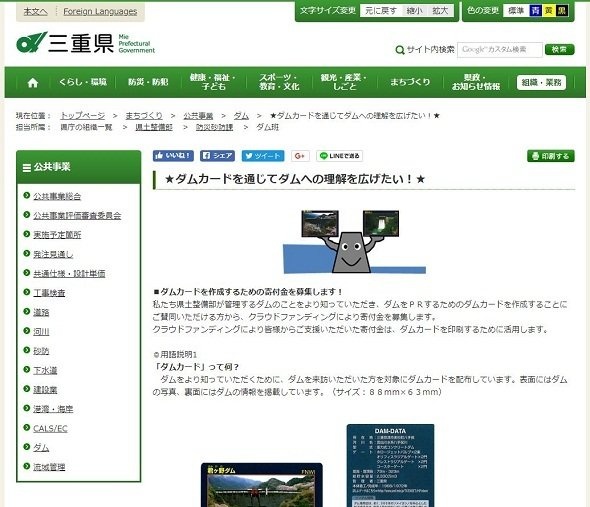Click the green 検索 search button
590x507 pixels.
pyautogui.click(x=560, y=49)
